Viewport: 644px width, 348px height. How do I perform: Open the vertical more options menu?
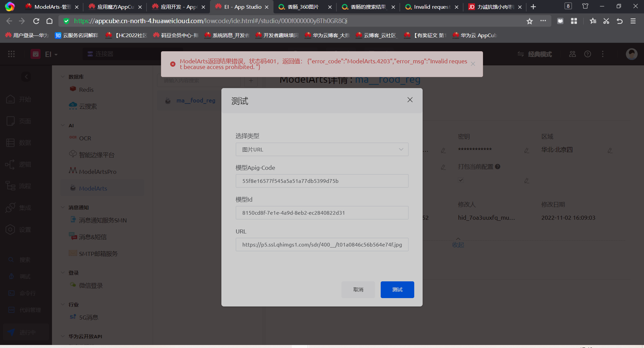603,54
